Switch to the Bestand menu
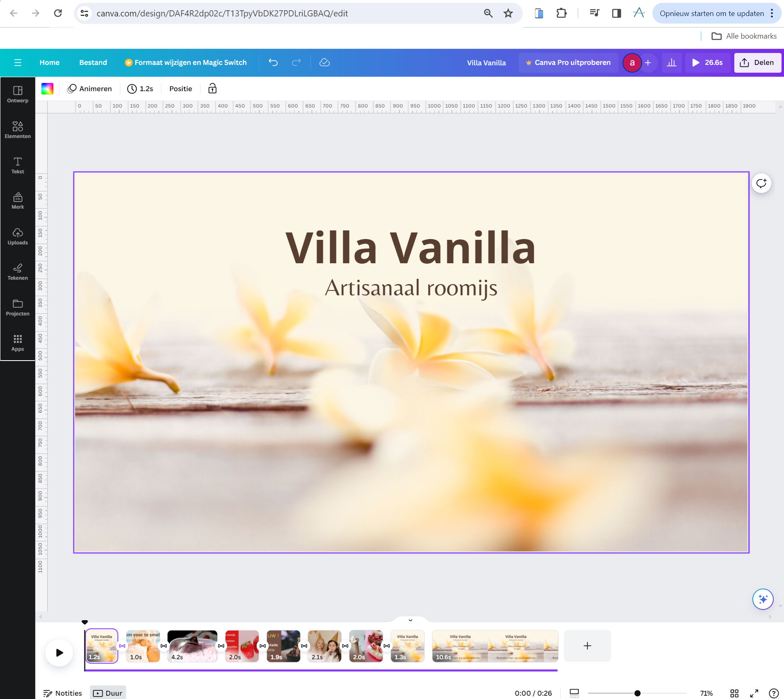The image size is (784, 699). tap(93, 62)
